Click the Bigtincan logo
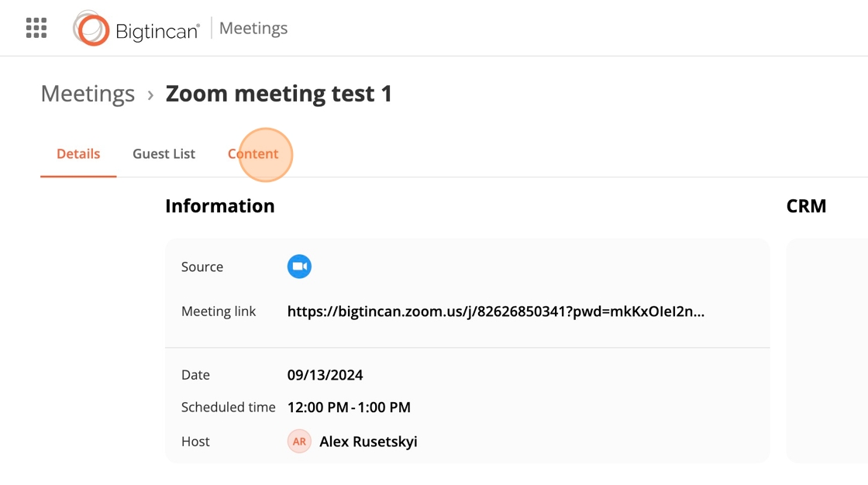Screen dimensions: 868x485 point(136,29)
